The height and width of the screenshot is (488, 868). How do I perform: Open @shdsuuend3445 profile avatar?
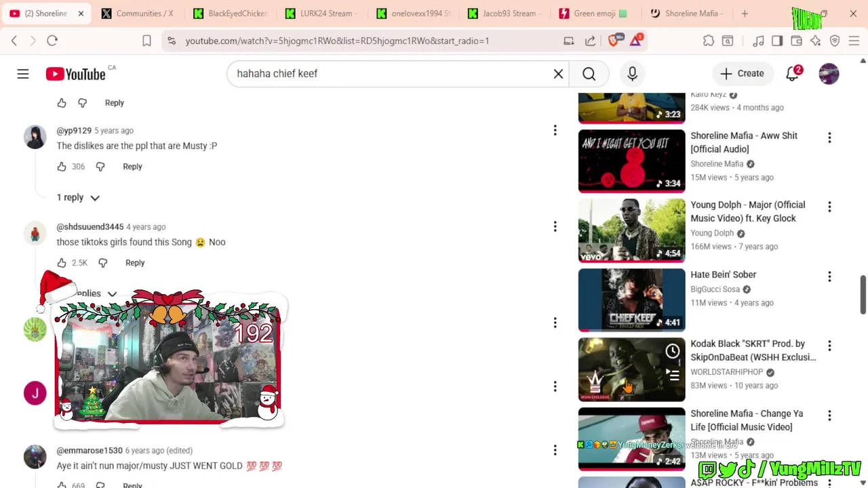(35, 234)
